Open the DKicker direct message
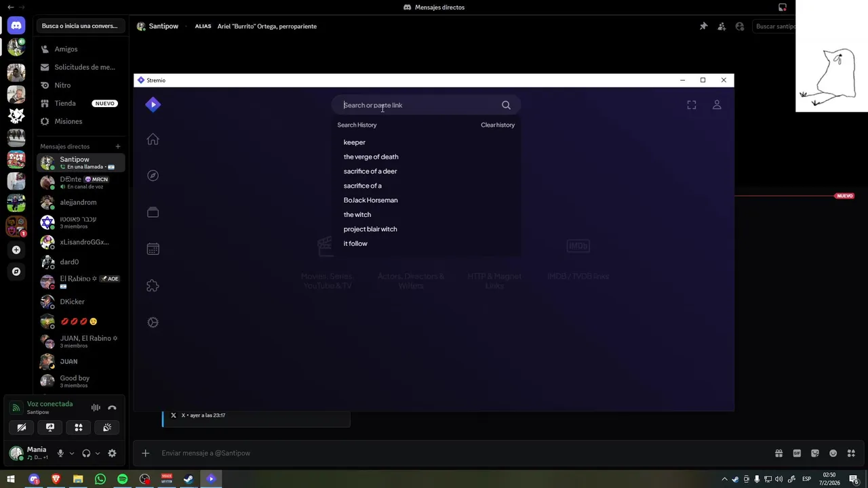The height and width of the screenshot is (488, 868). click(x=81, y=302)
